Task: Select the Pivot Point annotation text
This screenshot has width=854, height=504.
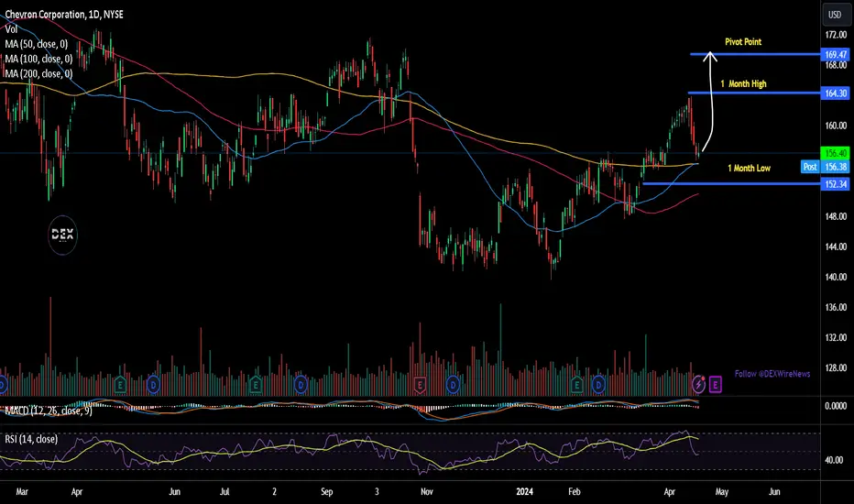Action: pyautogui.click(x=743, y=41)
